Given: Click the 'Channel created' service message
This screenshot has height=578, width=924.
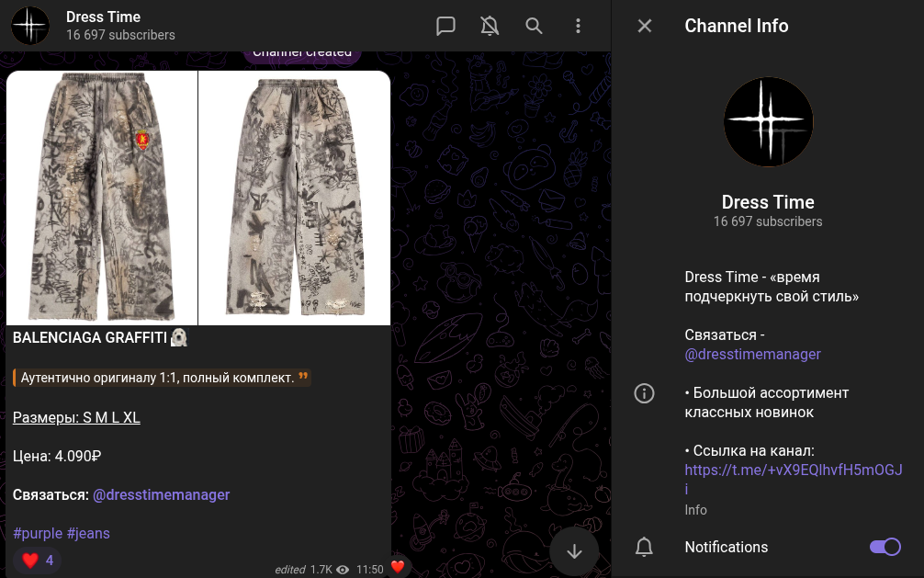Looking at the screenshot, I should tap(301, 51).
